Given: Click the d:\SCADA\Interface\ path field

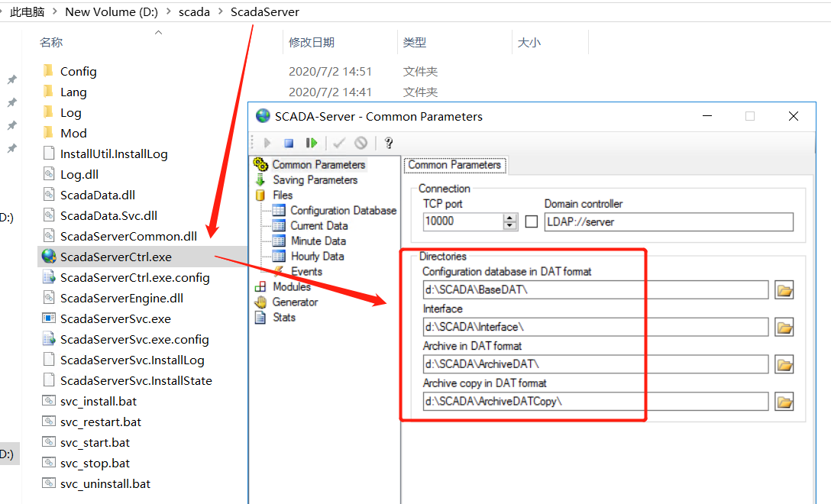Looking at the screenshot, I should [595, 328].
